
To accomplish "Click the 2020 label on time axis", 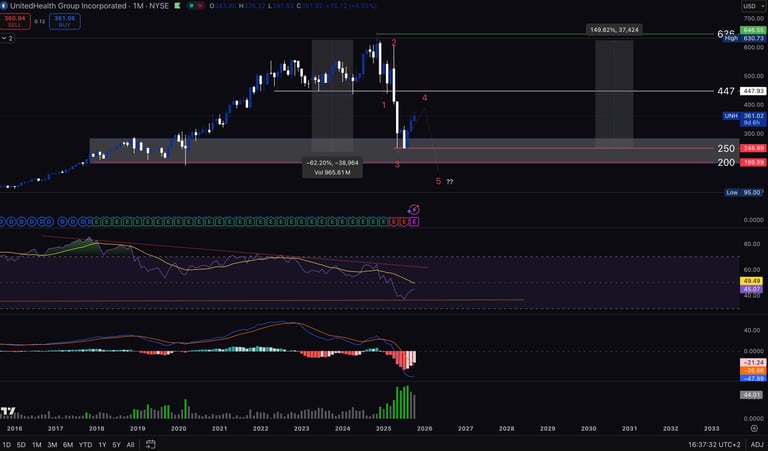I will [178, 428].
